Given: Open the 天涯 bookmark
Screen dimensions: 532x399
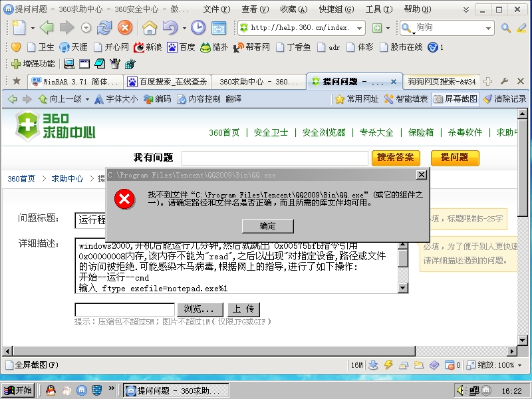Looking at the screenshot, I should pos(73,47).
